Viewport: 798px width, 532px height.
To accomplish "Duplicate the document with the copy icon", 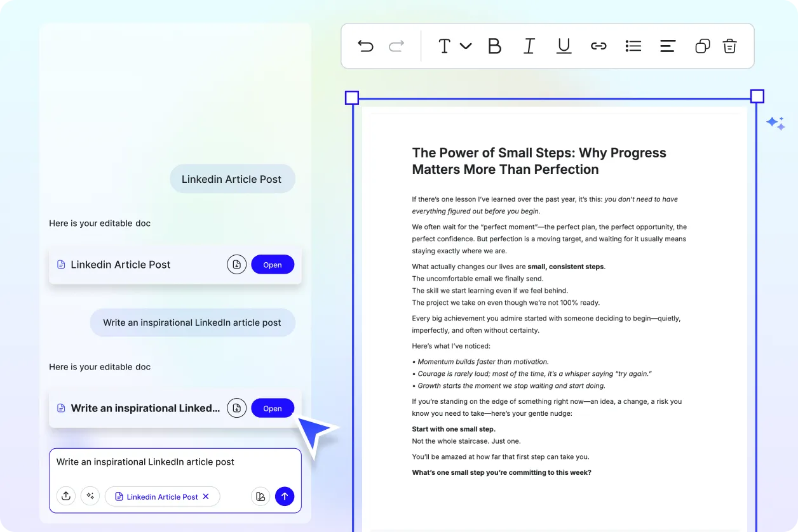I will coord(702,46).
